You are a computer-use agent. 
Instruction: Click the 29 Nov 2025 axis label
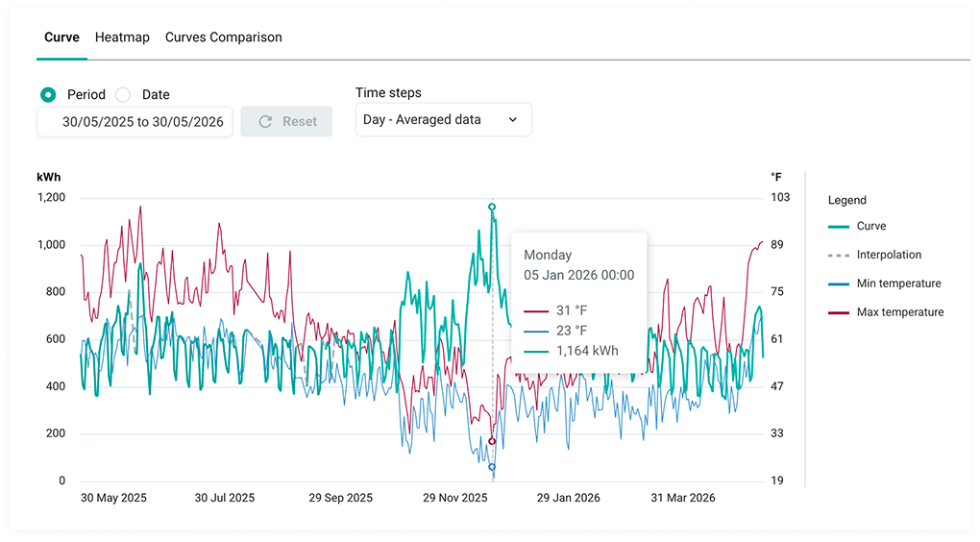pyautogui.click(x=455, y=498)
